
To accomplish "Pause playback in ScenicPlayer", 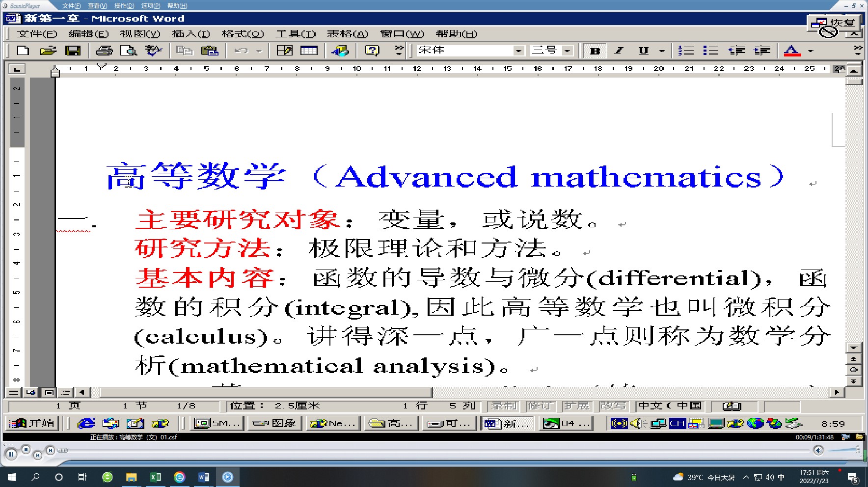I will [11, 454].
